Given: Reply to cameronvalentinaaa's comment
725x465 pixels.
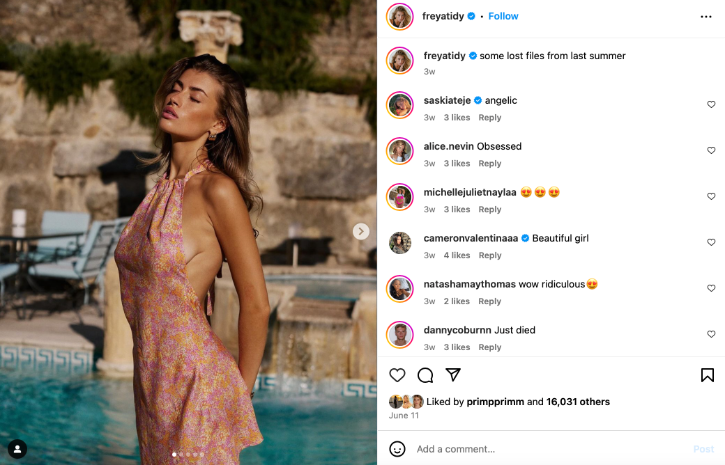Looking at the screenshot, I should 490,255.
